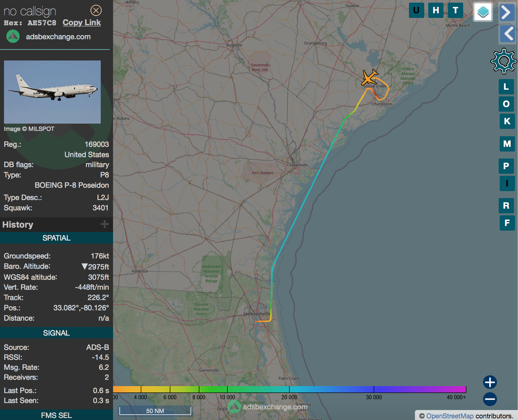Click the Copy Link link
The width and height of the screenshot is (518, 420).
coord(82,23)
